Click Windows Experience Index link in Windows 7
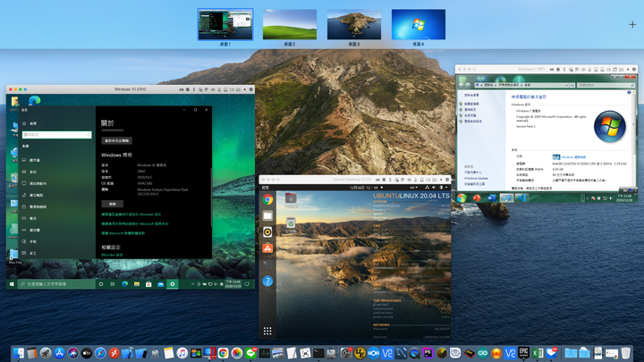 point(573,157)
